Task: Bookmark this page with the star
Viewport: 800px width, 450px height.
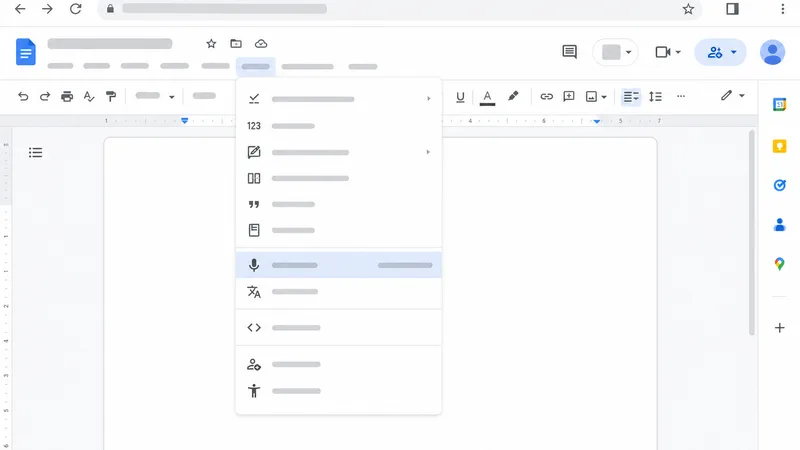Action: coord(688,9)
